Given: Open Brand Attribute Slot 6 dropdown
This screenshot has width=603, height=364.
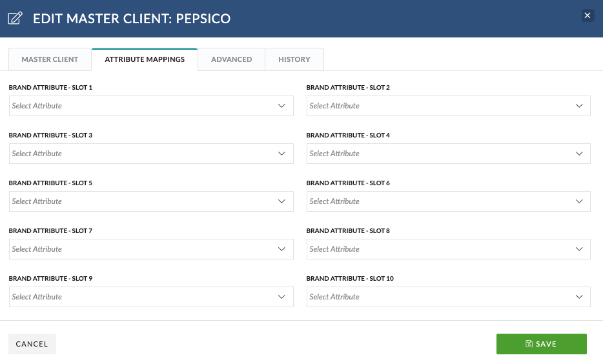Looking at the screenshot, I should (x=449, y=201).
